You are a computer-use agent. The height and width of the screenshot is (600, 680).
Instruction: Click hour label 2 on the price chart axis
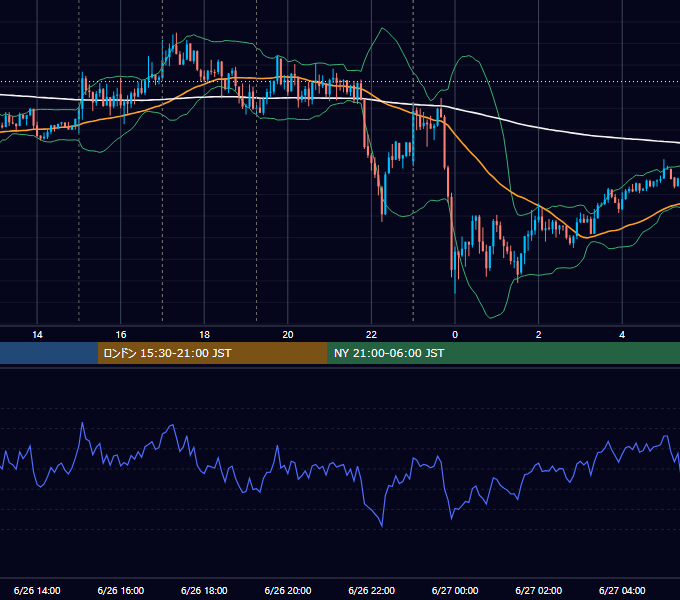click(539, 335)
